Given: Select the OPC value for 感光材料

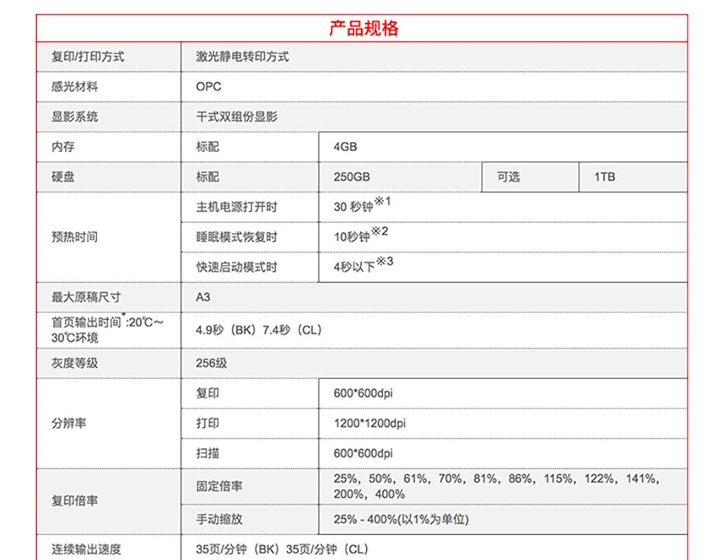Looking at the screenshot, I should pyautogui.click(x=208, y=87).
